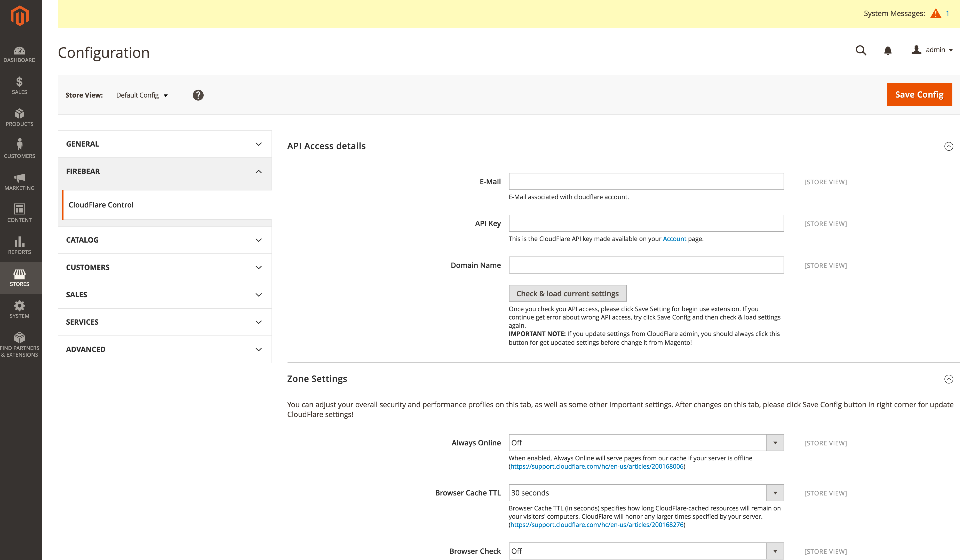
Task: Open the Always Online dropdown
Action: 646,443
